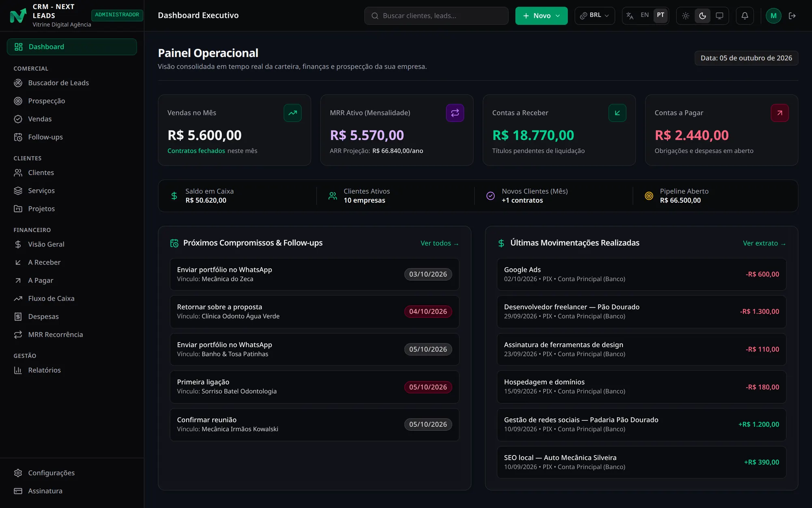Screen dimensions: 812x508
Task: Click the Saldo em Caixa dollar icon
Action: coord(174,196)
